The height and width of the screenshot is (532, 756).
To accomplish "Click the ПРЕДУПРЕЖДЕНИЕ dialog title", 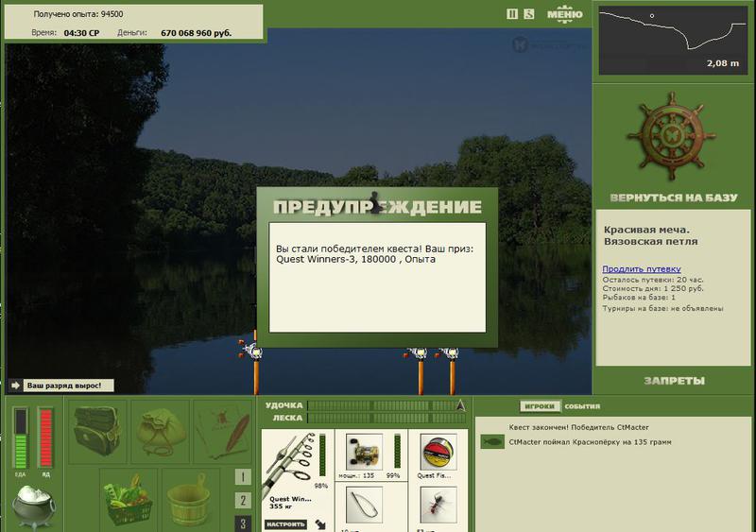I will [x=377, y=206].
